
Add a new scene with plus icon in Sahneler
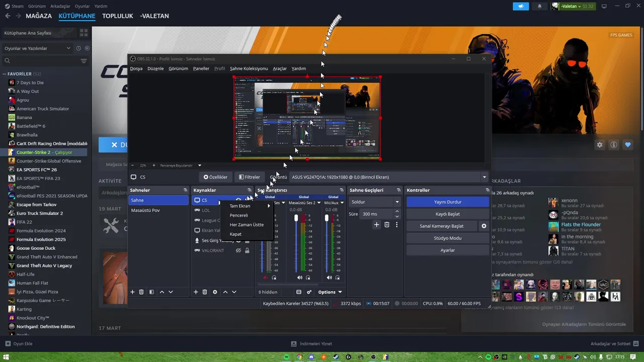[x=133, y=292]
